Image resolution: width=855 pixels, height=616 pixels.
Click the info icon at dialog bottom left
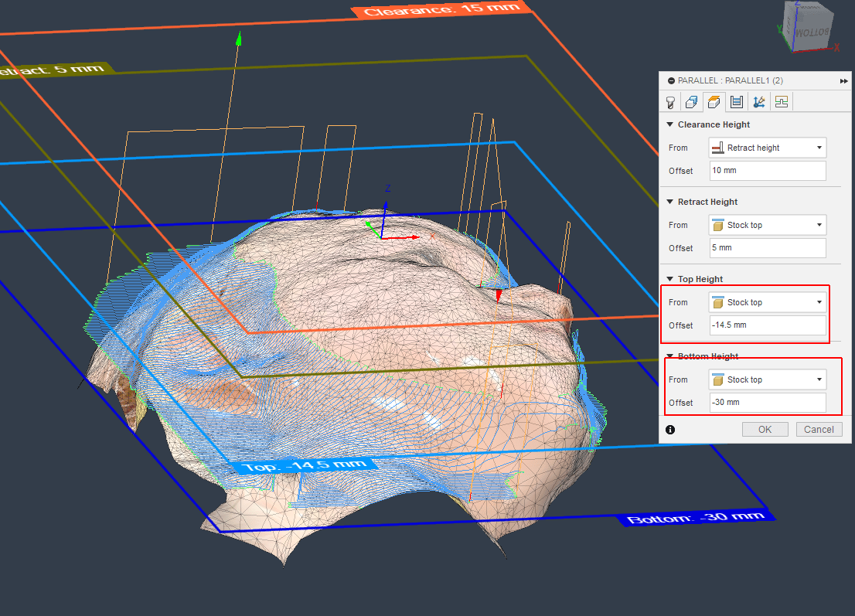[669, 429]
